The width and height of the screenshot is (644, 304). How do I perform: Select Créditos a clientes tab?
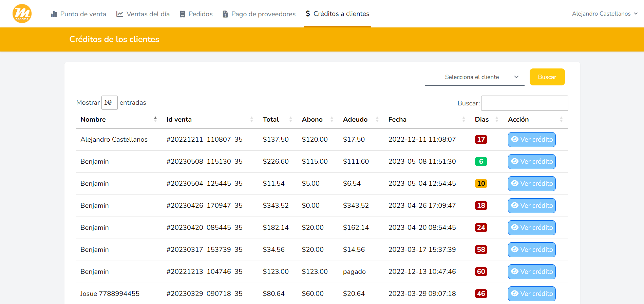click(337, 14)
